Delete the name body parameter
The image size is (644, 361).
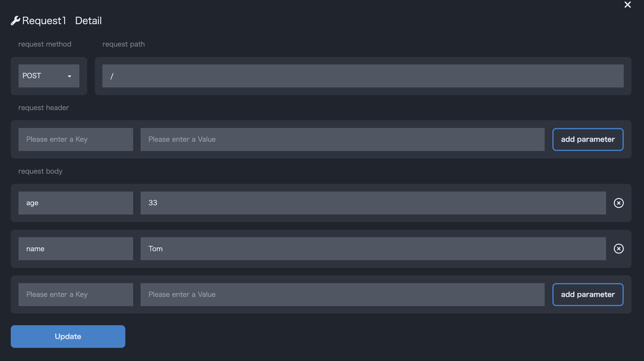pos(619,249)
